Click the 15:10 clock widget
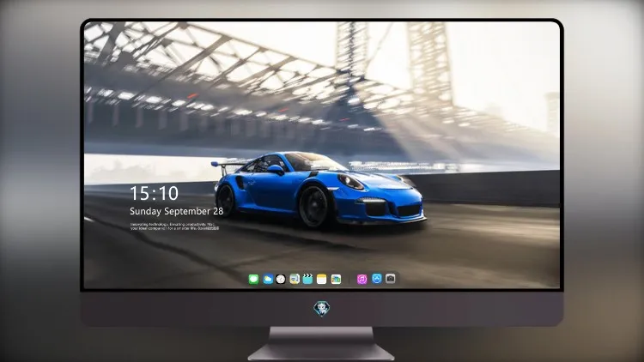Image resolution: width=644 pixels, height=362 pixels. (x=154, y=193)
